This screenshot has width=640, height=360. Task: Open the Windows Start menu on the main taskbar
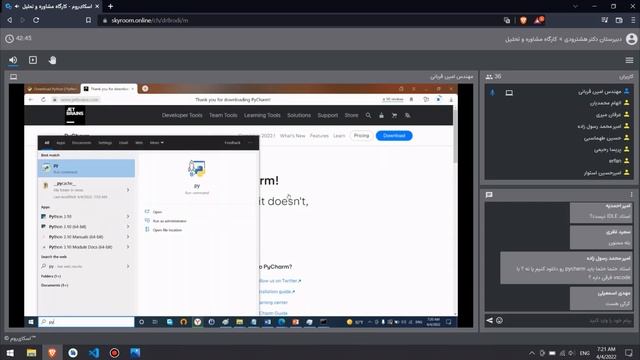10,353
